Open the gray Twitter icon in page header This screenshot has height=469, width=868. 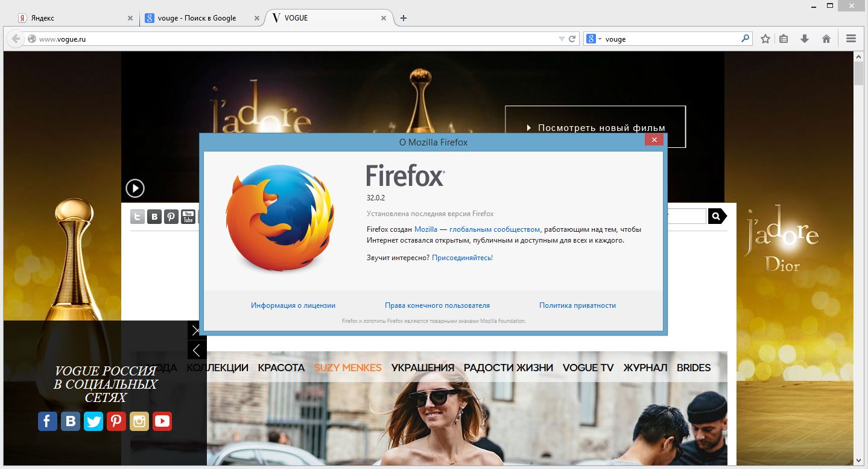138,217
